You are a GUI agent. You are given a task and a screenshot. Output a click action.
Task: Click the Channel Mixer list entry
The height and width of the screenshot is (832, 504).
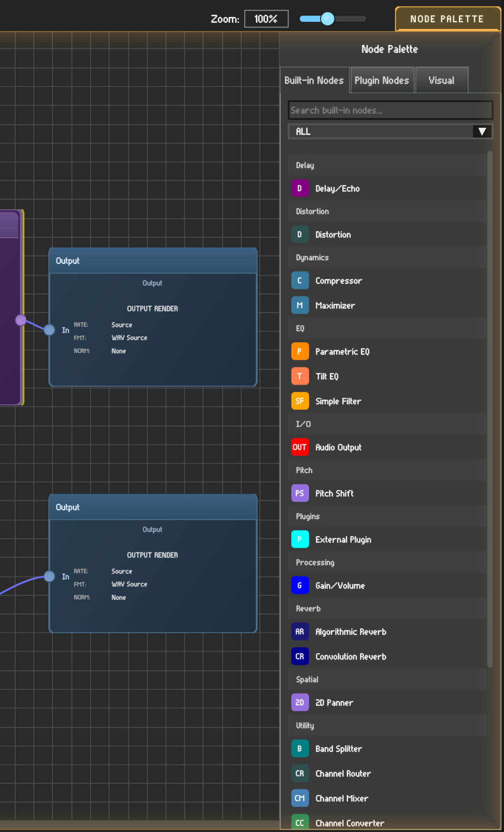point(341,798)
